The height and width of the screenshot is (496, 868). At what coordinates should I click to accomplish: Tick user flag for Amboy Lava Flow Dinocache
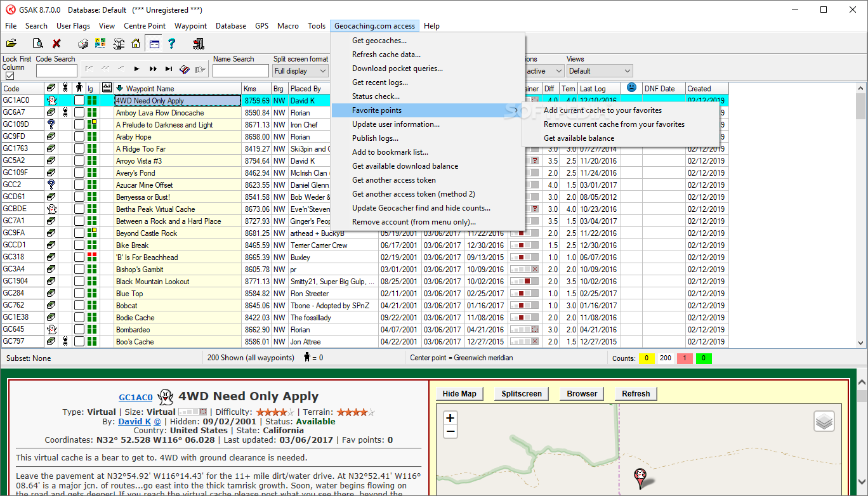click(x=79, y=112)
